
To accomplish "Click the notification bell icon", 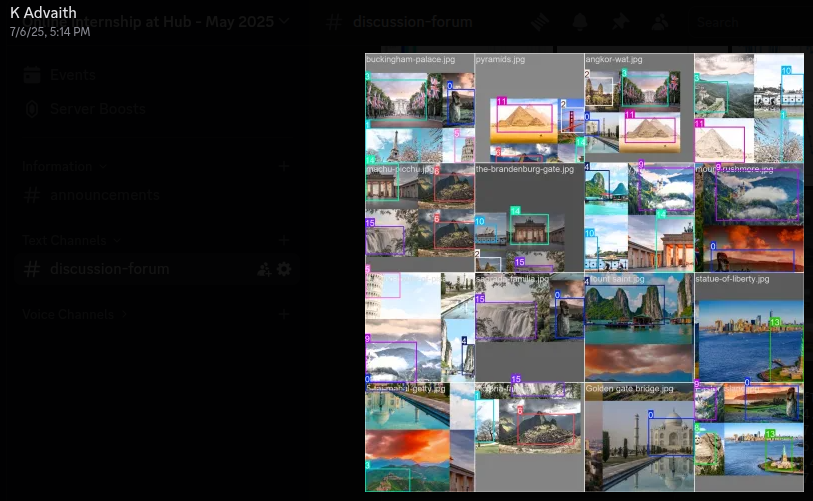I will click(x=580, y=22).
